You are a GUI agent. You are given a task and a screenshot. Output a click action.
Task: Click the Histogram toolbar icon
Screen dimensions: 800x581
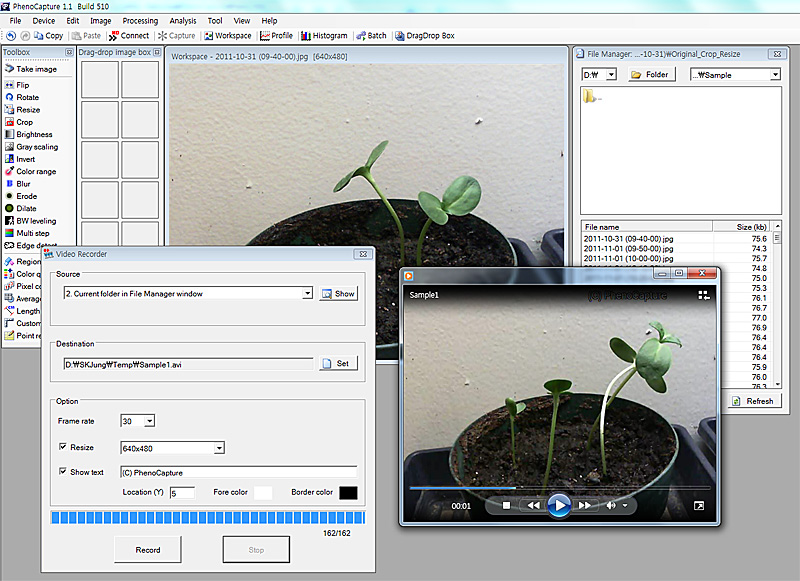(316, 35)
